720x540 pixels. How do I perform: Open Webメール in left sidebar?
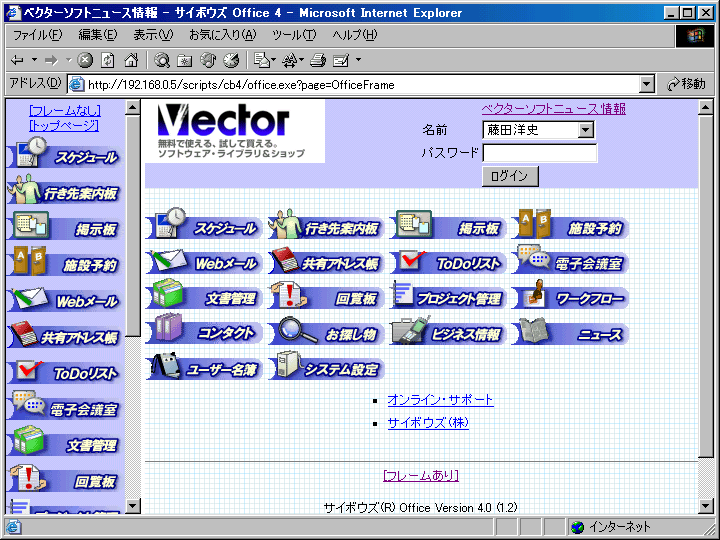64,298
